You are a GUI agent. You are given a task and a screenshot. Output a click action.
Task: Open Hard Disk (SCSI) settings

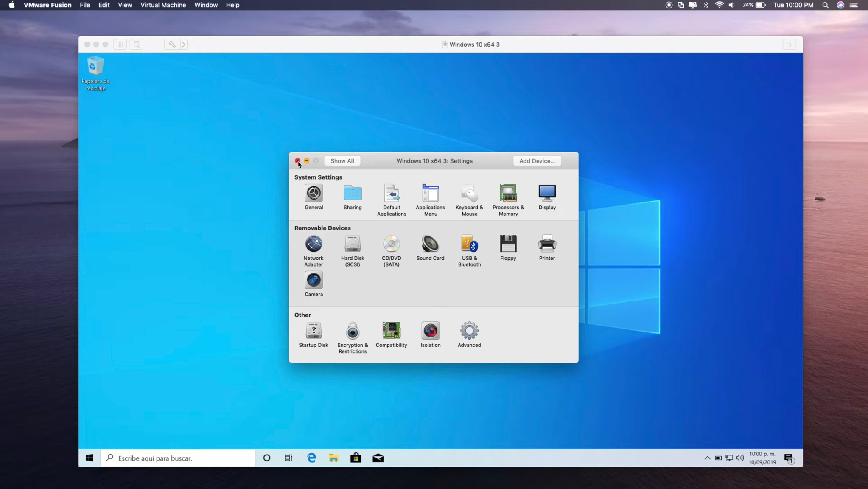pos(352,244)
